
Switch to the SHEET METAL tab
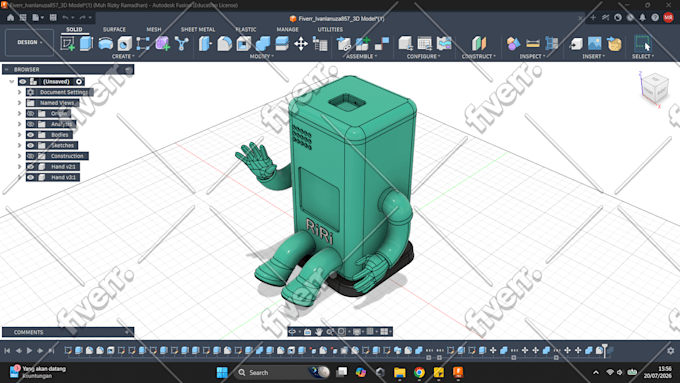[198, 29]
